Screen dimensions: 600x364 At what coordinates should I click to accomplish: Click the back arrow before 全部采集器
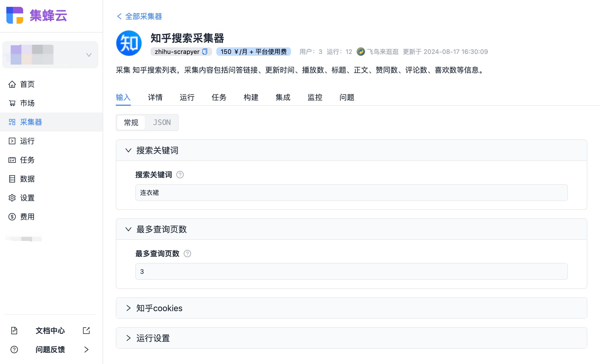click(x=119, y=16)
